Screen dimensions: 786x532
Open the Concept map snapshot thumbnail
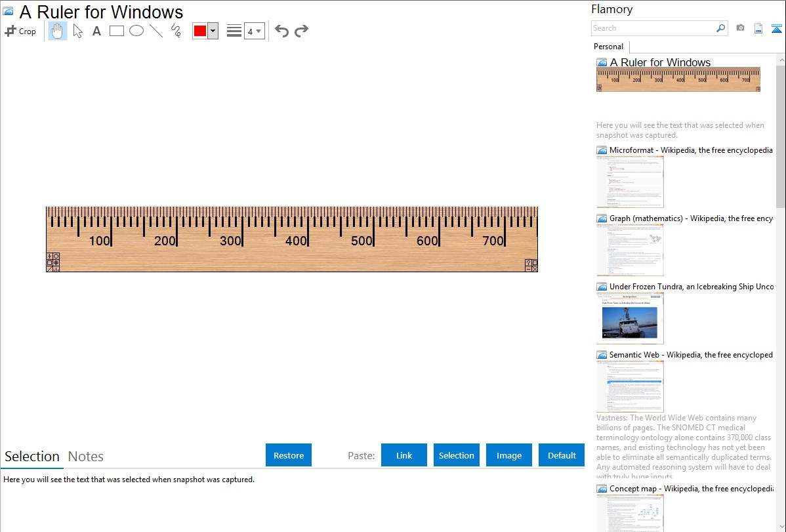630,513
